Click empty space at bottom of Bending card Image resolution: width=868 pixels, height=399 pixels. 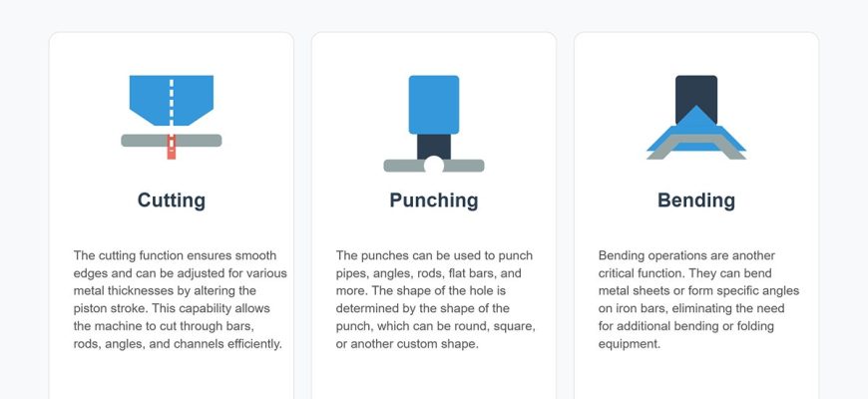[x=696, y=377]
